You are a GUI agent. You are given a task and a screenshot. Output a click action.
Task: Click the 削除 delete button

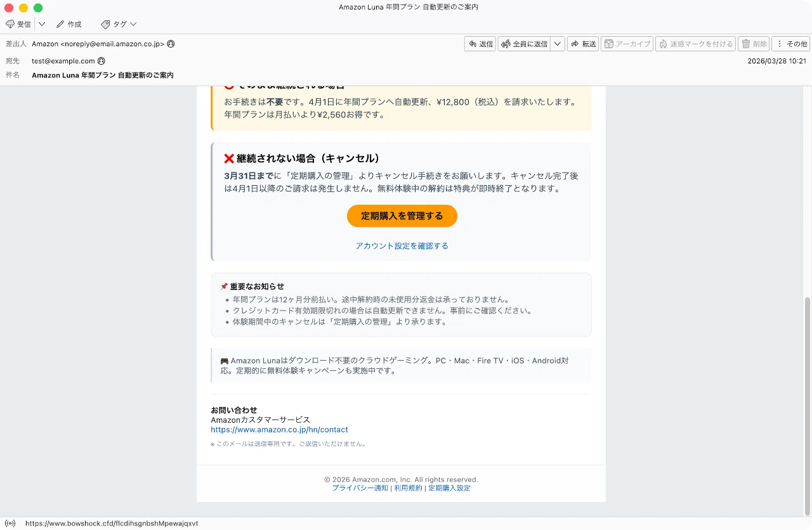754,44
